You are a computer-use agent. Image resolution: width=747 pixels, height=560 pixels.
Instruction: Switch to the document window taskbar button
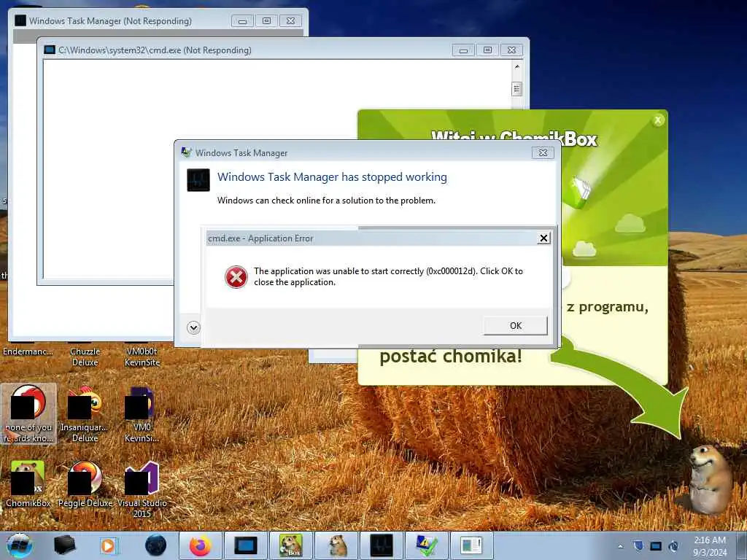coord(471,545)
